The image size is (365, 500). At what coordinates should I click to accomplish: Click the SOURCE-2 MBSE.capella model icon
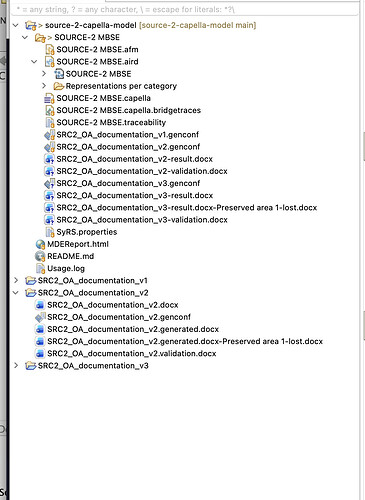49,98
